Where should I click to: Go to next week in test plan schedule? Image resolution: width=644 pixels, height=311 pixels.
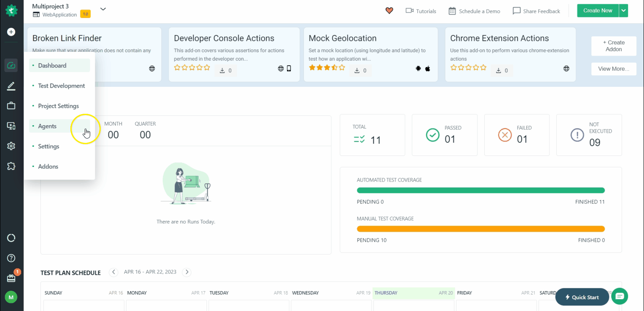point(187,272)
